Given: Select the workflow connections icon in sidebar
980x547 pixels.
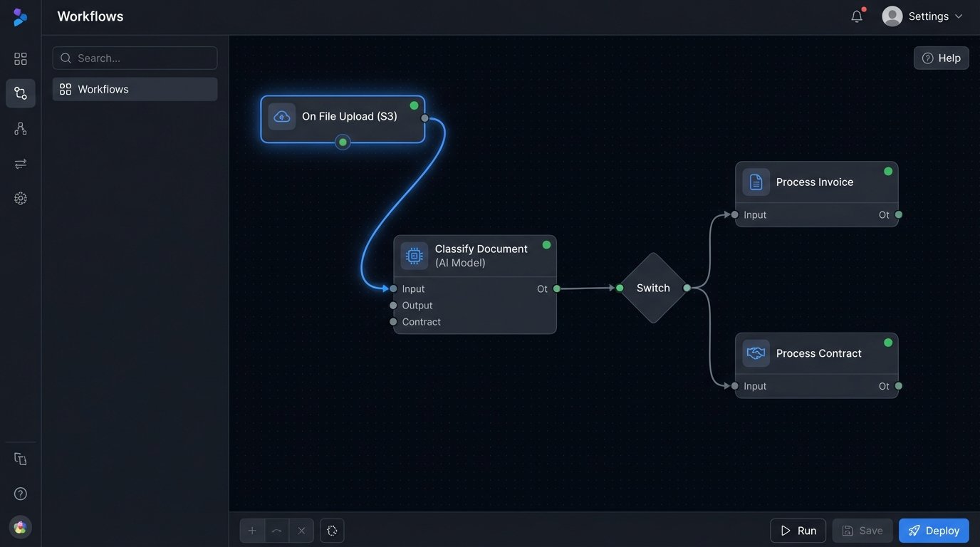Looking at the screenshot, I should tap(21, 93).
